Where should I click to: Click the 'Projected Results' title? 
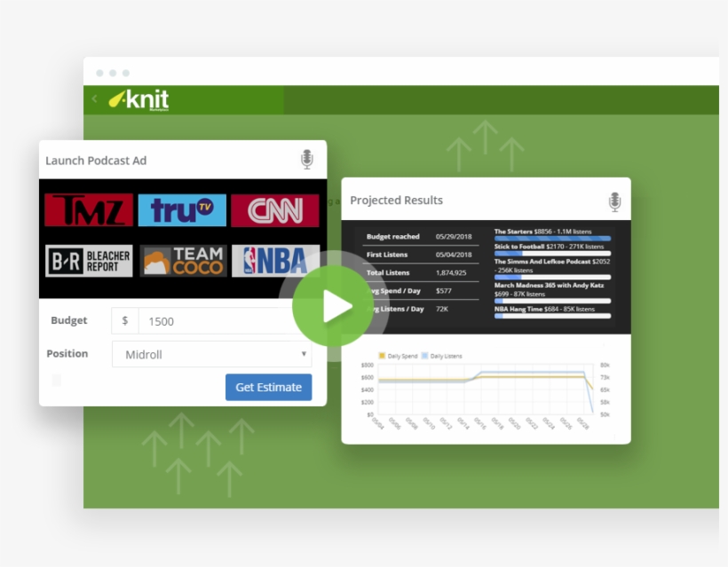[397, 201]
